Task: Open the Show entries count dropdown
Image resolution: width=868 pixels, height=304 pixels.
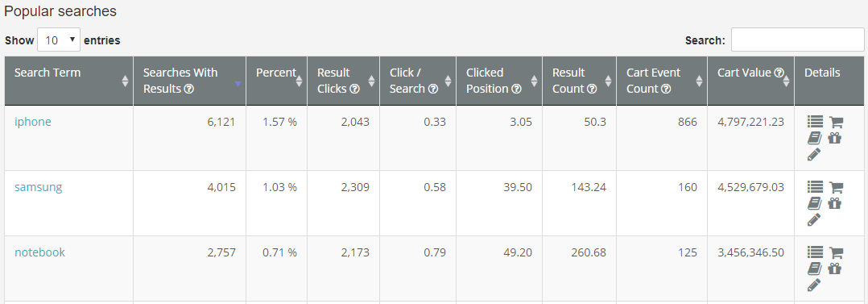Action: 59,40
